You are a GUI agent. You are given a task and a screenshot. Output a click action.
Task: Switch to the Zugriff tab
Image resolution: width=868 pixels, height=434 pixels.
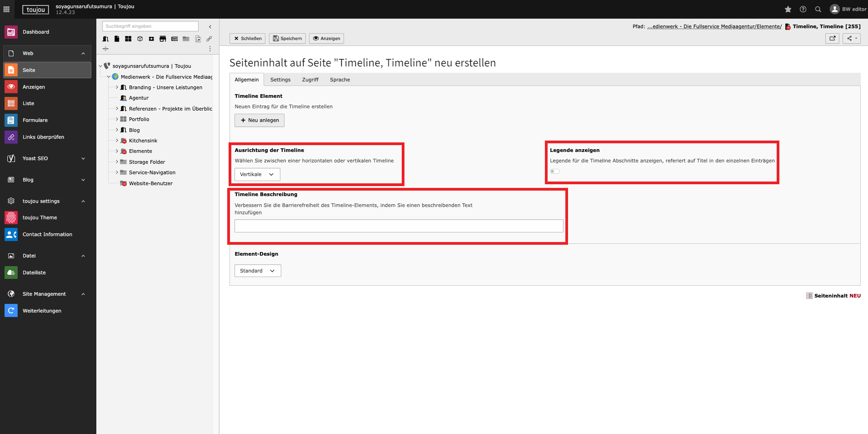click(x=310, y=80)
